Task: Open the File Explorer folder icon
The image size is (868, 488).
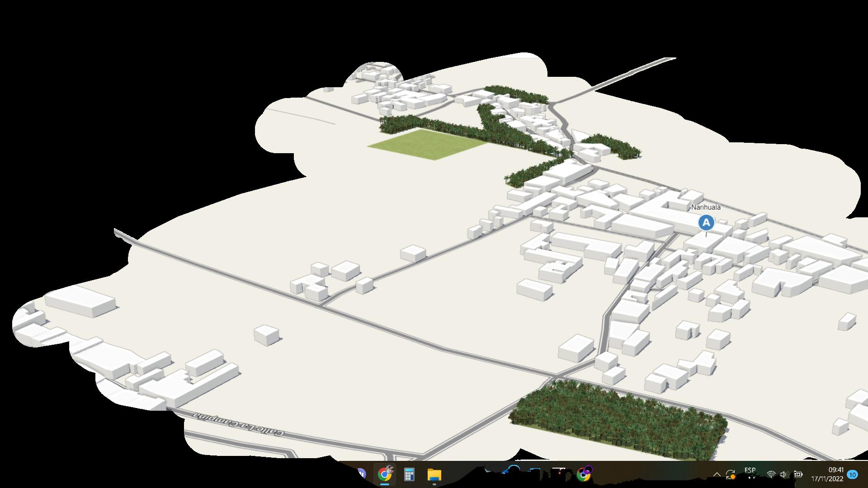Action: click(434, 474)
